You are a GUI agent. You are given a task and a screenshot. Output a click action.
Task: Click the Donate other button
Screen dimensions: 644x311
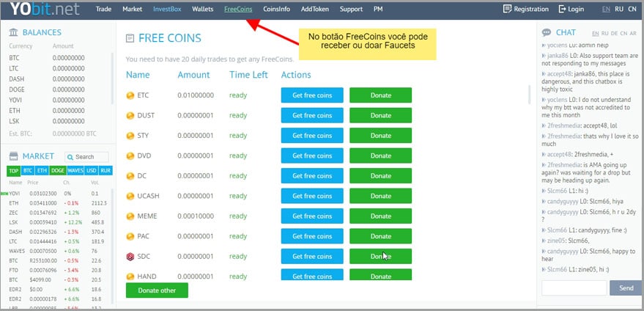(x=157, y=290)
